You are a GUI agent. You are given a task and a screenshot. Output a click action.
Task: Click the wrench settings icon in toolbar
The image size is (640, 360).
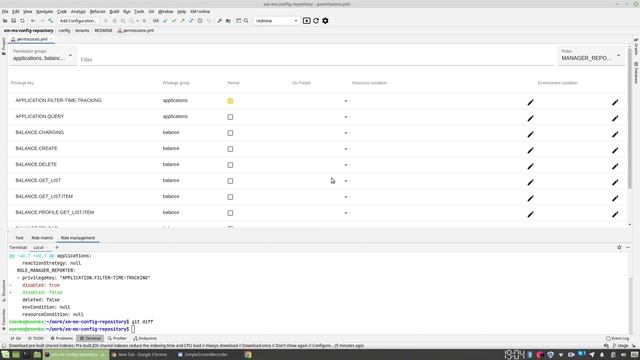pyautogui.click(x=219, y=20)
